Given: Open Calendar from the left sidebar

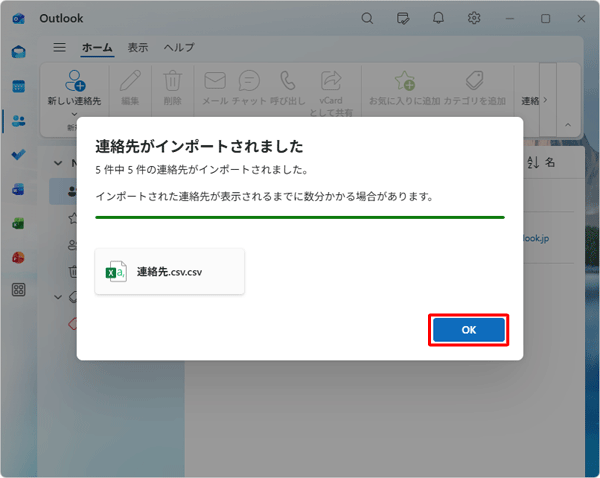Looking at the screenshot, I should [18, 86].
